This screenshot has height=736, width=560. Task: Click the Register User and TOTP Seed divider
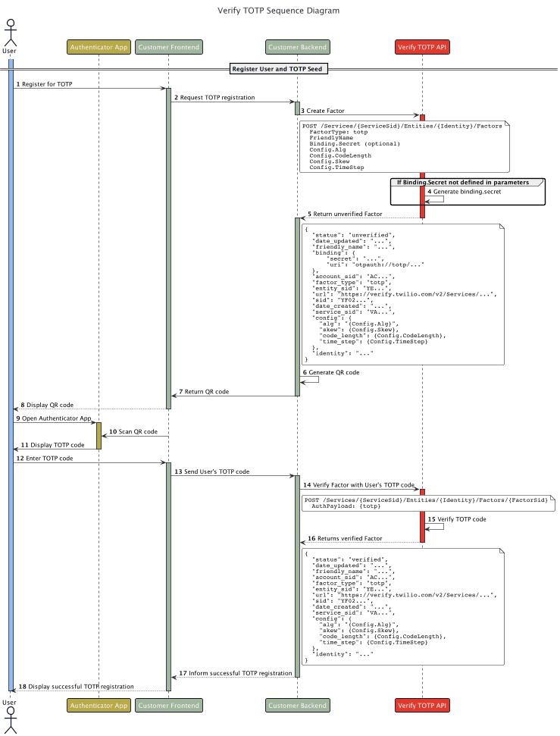(x=280, y=69)
